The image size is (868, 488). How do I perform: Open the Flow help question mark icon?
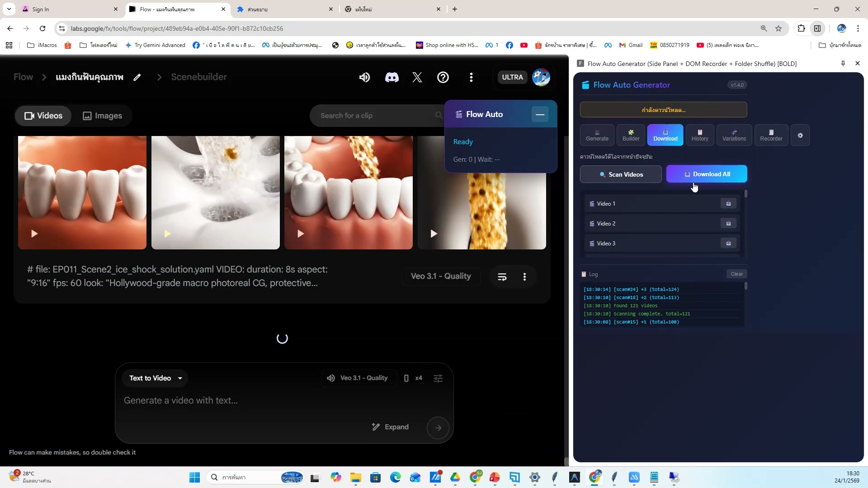443,77
